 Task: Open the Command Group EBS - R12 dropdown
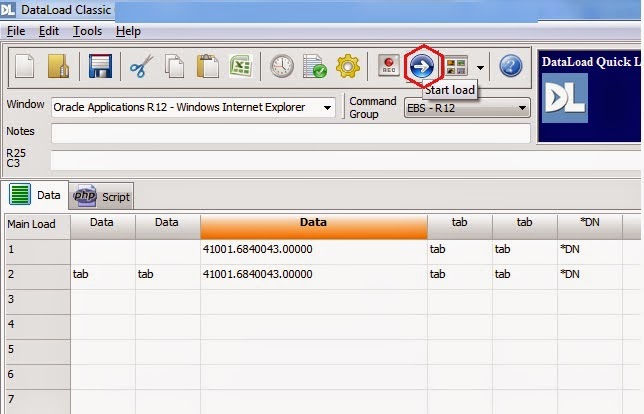(x=467, y=108)
